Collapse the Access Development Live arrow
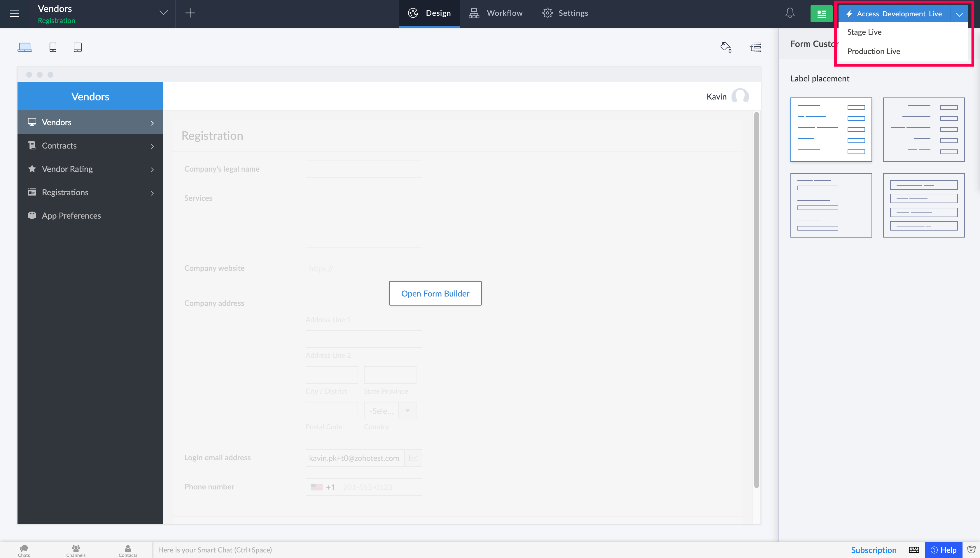 pos(959,14)
